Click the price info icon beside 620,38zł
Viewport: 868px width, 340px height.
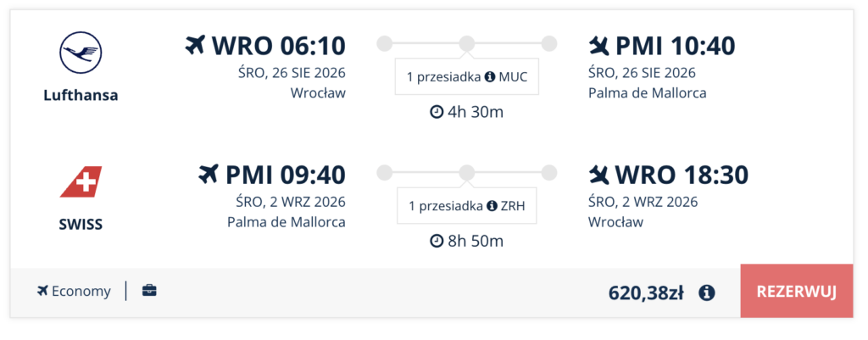point(706,292)
